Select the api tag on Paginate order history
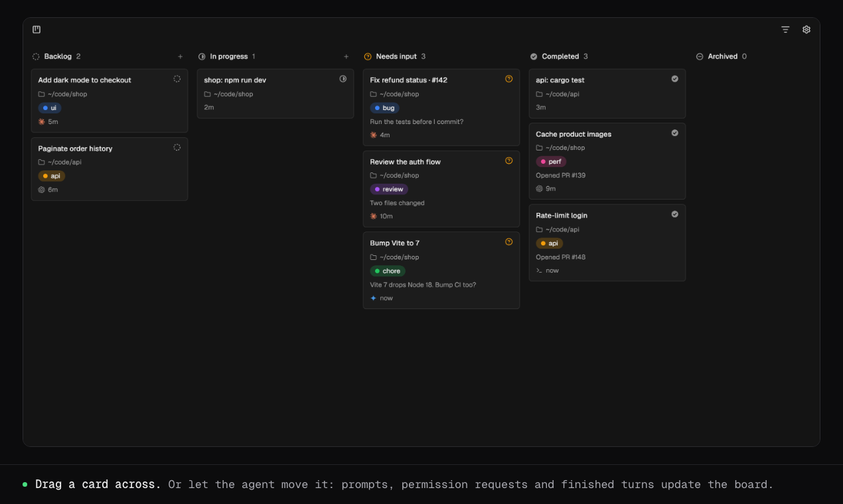The width and height of the screenshot is (843, 504). click(52, 176)
